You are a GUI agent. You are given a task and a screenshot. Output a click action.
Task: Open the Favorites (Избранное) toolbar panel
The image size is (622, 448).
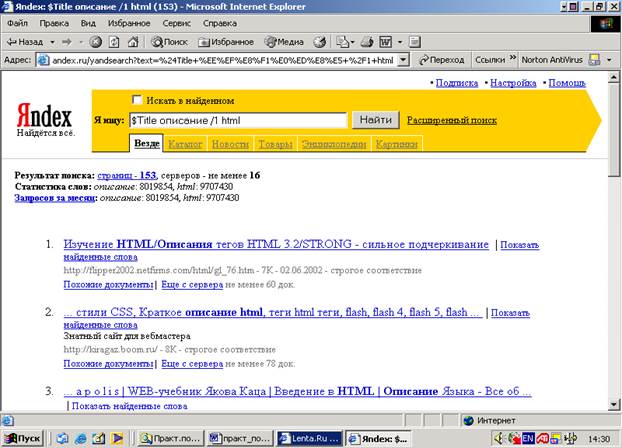225,42
